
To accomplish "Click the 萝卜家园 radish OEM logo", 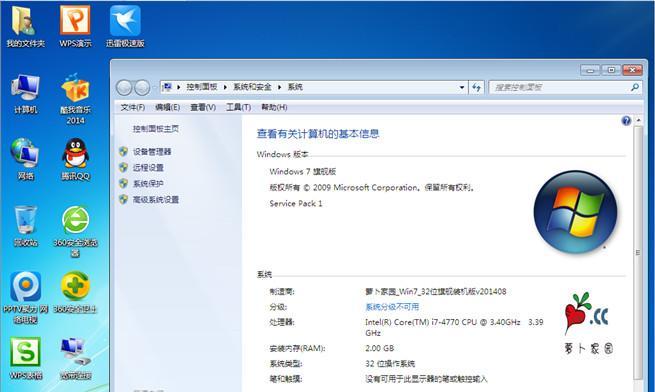I will pyautogui.click(x=588, y=323).
